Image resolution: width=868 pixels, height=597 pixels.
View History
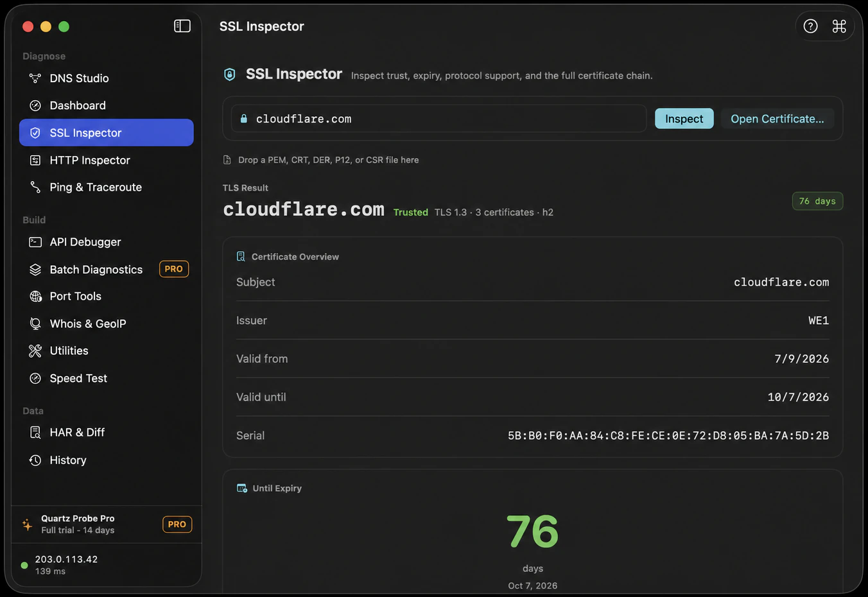point(107,460)
